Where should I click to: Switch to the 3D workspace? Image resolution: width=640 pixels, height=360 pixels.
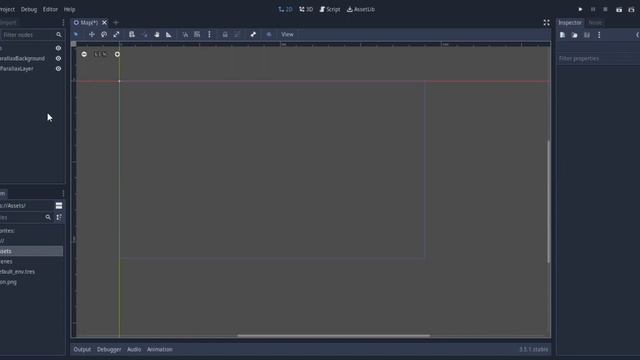[x=306, y=9]
